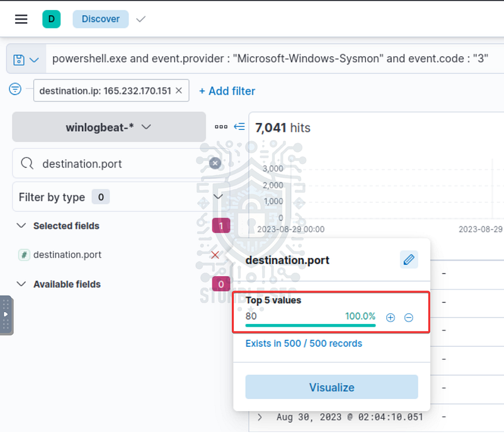Click the 2023-08-29 00:00 axis label
Screen dimensions: 504x447
[x=291, y=229]
